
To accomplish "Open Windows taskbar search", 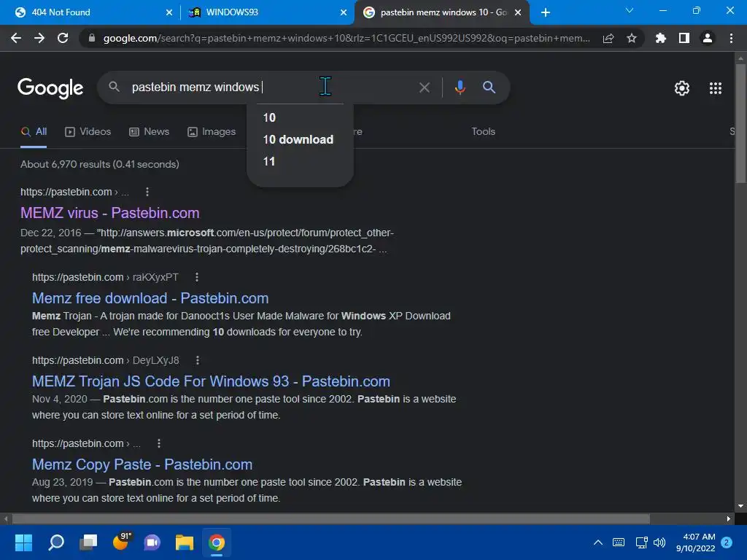I will click(x=56, y=542).
